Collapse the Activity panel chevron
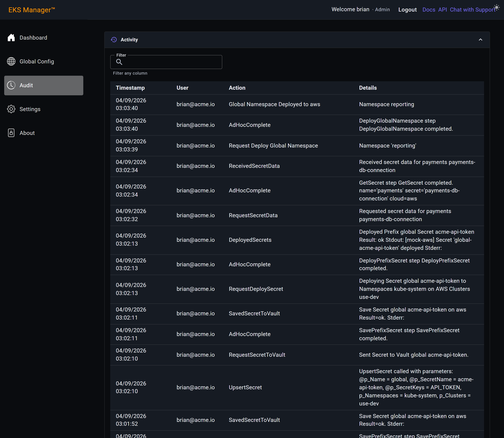 point(480,40)
